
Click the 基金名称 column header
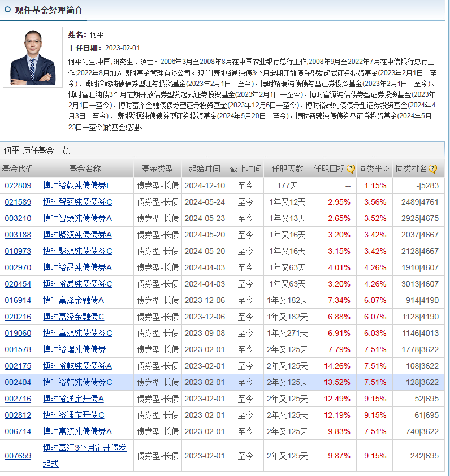85,168
